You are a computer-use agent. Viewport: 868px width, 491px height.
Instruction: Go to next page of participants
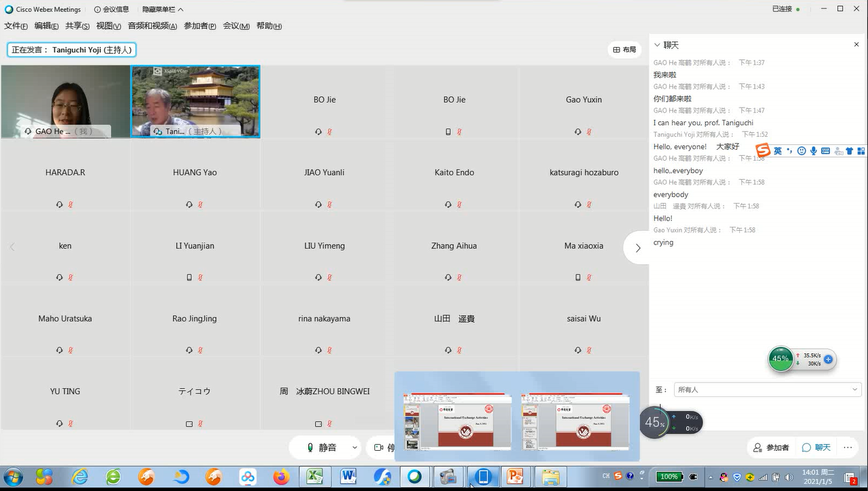click(x=637, y=249)
